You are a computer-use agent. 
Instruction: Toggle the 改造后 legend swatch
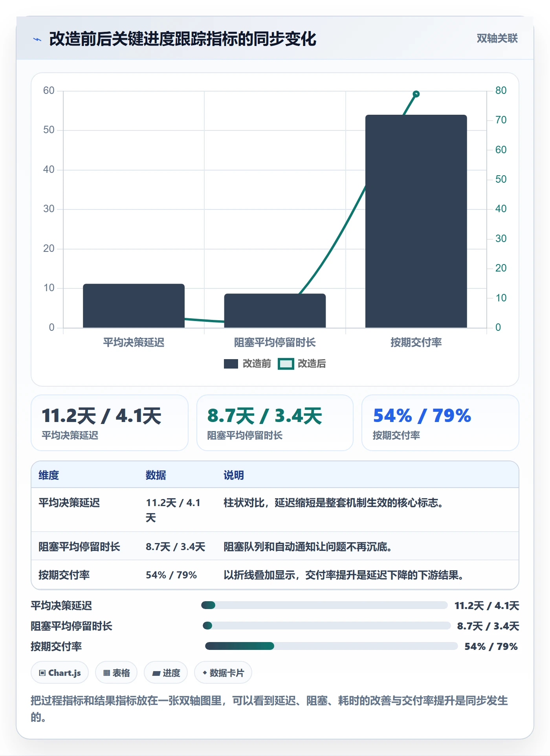click(x=286, y=364)
